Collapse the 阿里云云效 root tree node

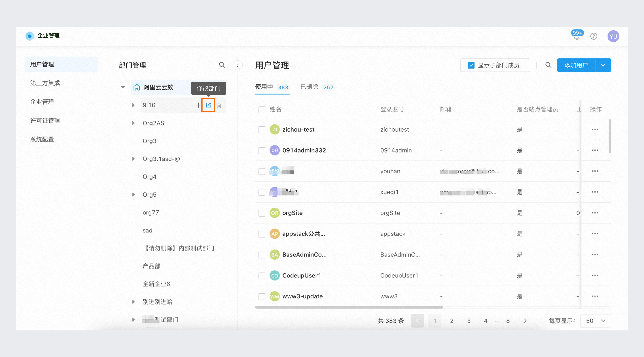pyautogui.click(x=123, y=87)
